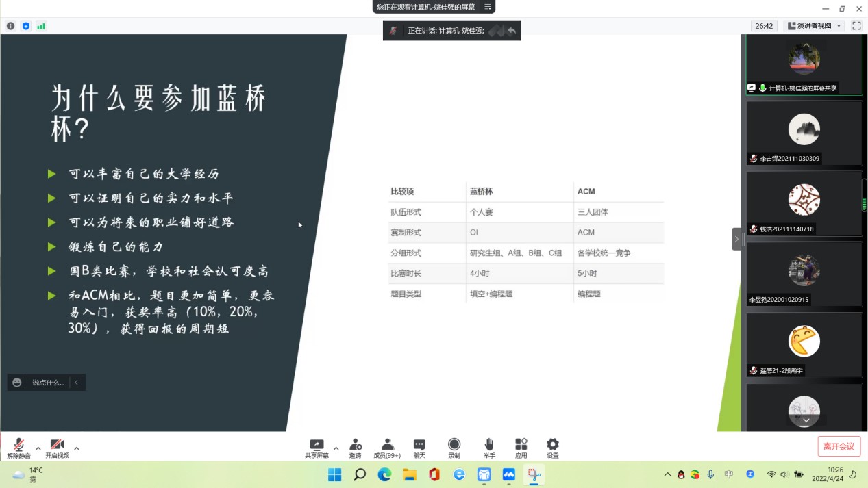Open the 演讲者视图 view dropdown
This screenshot has width=868, height=488.
coord(815,26)
